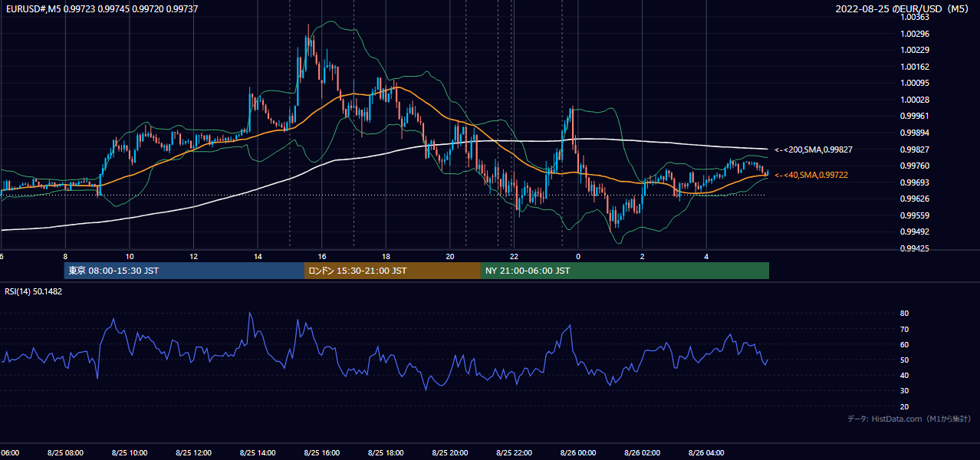Click hour tick 18 under the price chart
The width and height of the screenshot is (980, 460).
pyautogui.click(x=386, y=256)
